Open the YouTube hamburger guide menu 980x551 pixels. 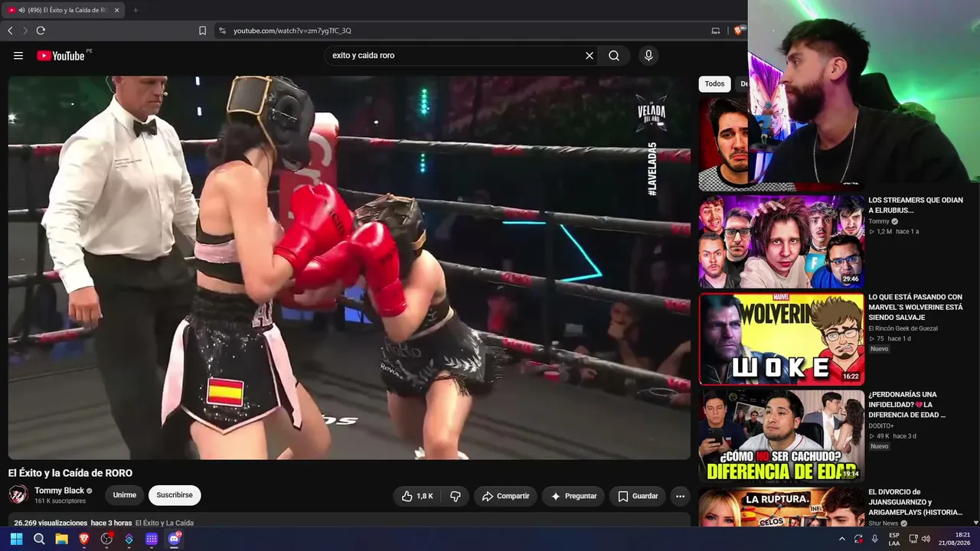(x=18, y=56)
